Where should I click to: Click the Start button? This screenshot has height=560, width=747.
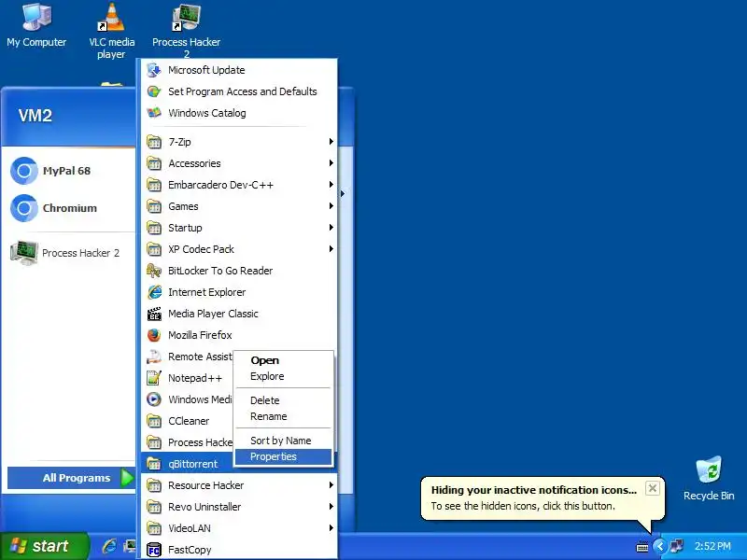pyautogui.click(x=44, y=546)
